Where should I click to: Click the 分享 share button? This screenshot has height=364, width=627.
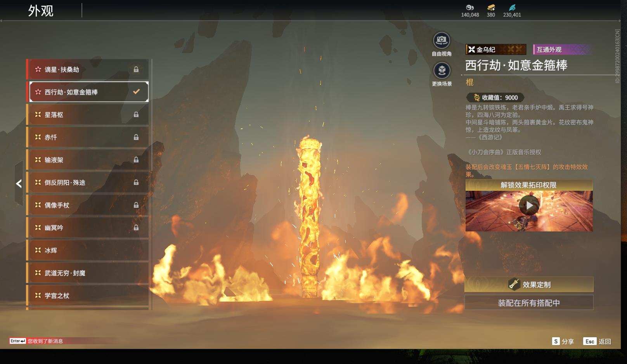563,341
